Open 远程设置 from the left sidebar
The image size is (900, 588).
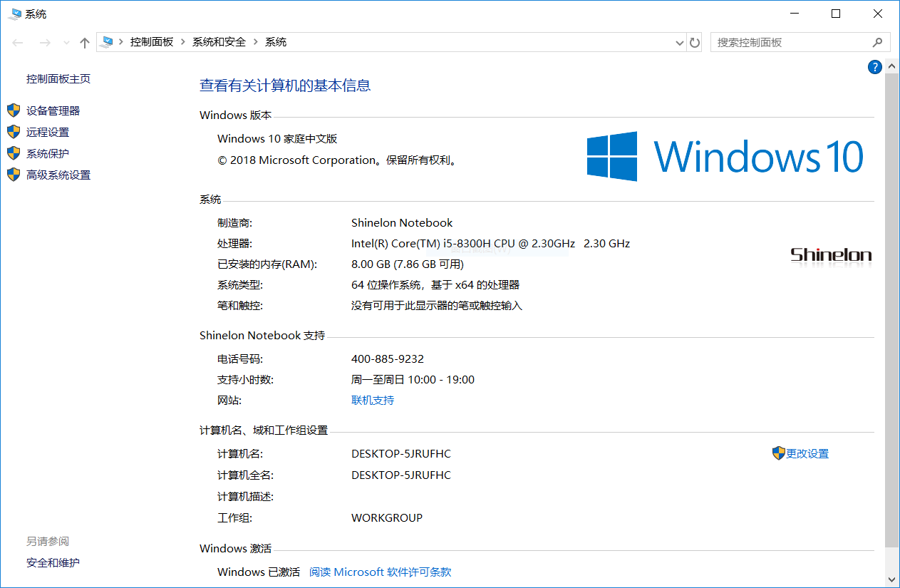tap(48, 132)
